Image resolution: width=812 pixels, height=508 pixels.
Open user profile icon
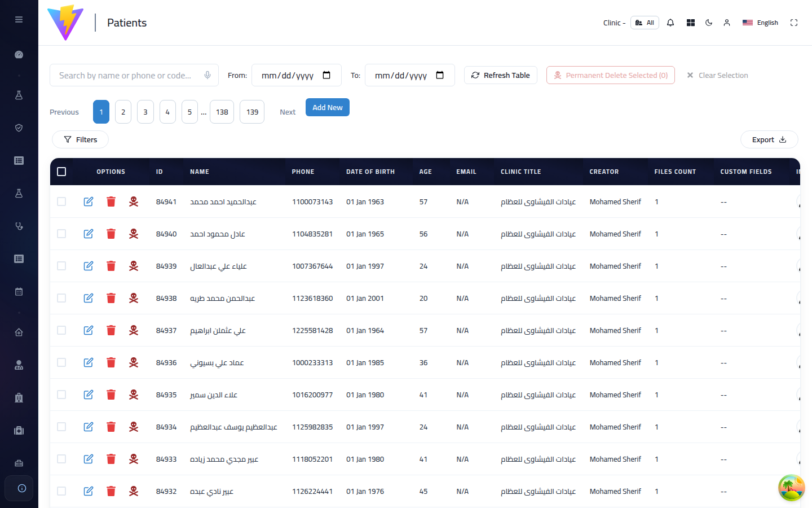pyautogui.click(x=727, y=23)
